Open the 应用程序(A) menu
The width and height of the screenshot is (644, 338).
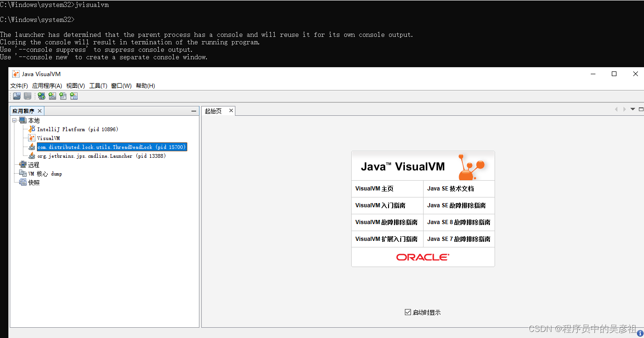[47, 85]
